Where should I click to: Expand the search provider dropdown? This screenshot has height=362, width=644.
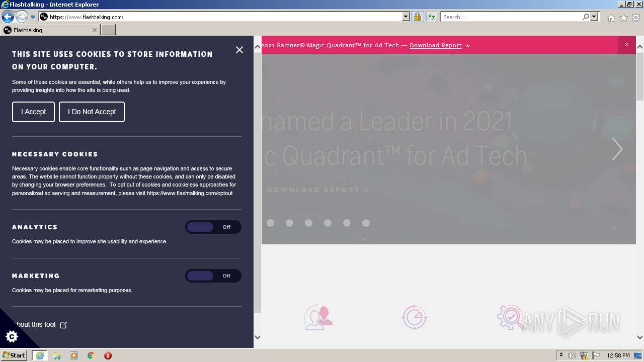pos(594,17)
